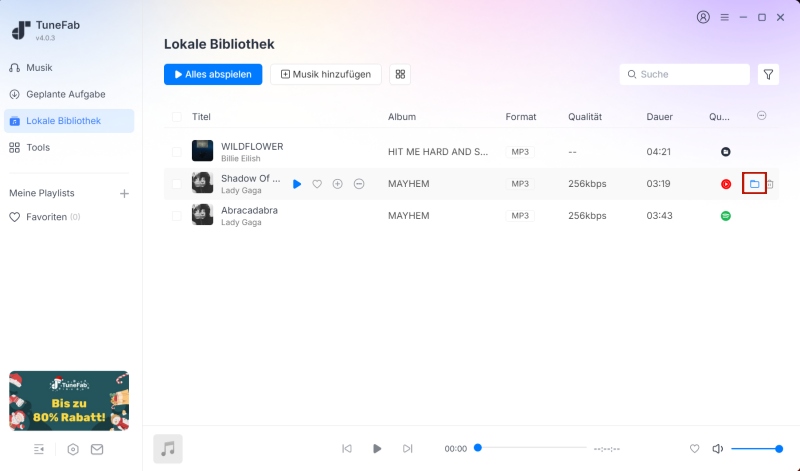This screenshot has width=800, height=471.
Task: Check the Shadow Of row checkbox
Action: [177, 184]
